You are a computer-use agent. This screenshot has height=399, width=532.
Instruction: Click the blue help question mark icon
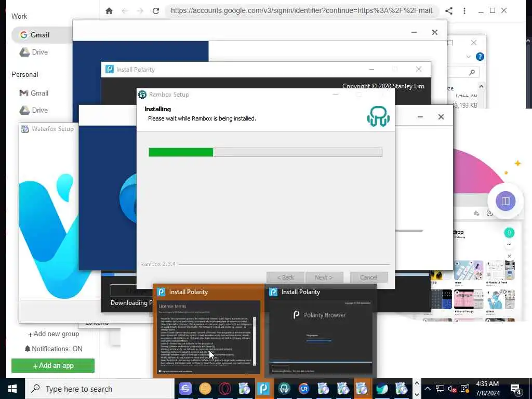point(480,57)
